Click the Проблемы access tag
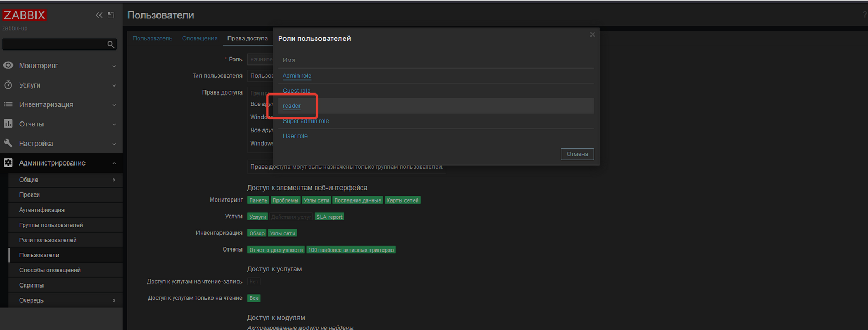The width and height of the screenshot is (868, 330). (x=285, y=200)
